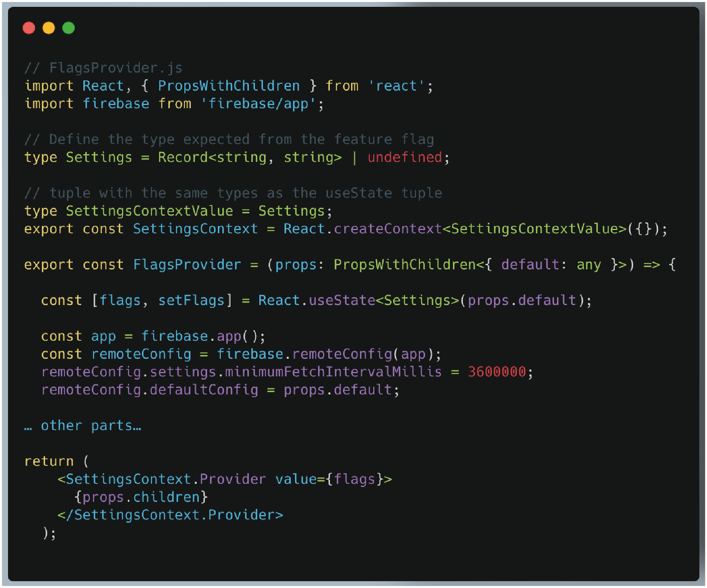This screenshot has width=707, height=588.
Task: Click 'SettingsContextValue' in the type declaration line
Action: (149, 211)
